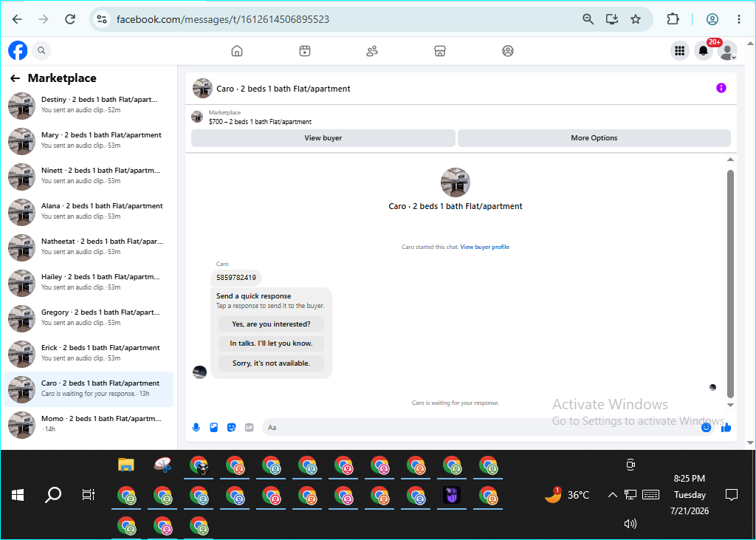Reload the page
The image size is (756, 540).
[70, 19]
